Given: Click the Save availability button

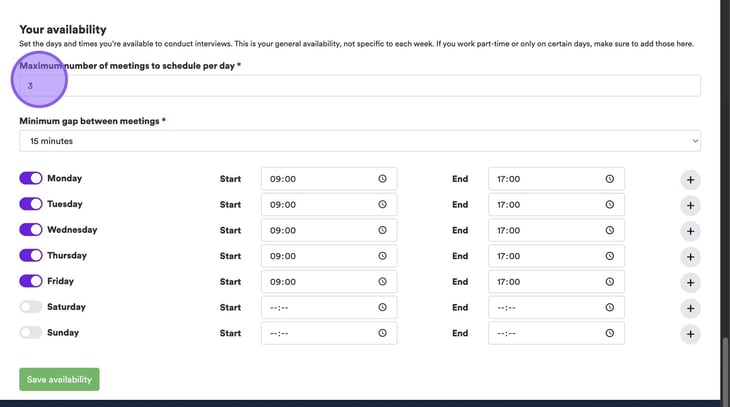Looking at the screenshot, I should pyautogui.click(x=59, y=379).
